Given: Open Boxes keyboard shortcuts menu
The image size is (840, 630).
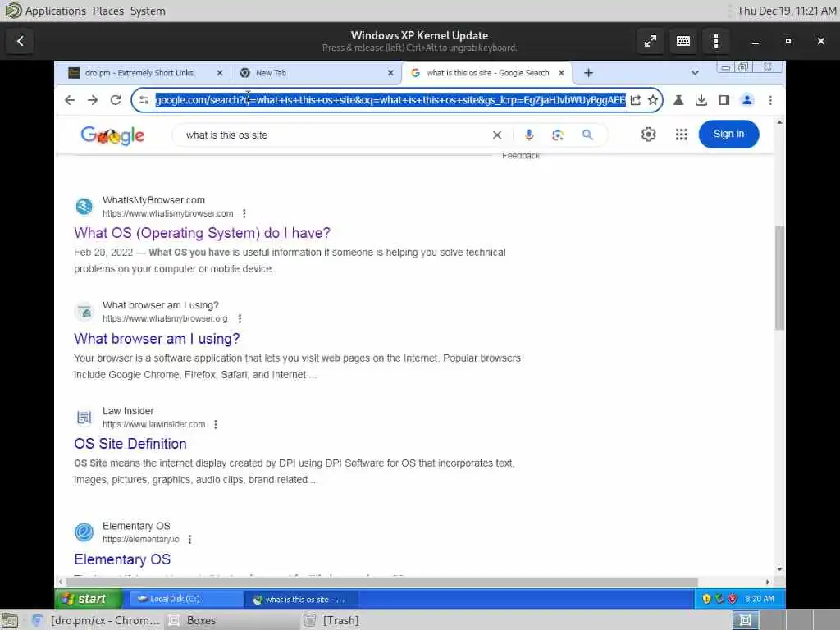Looking at the screenshot, I should pyautogui.click(x=683, y=41).
